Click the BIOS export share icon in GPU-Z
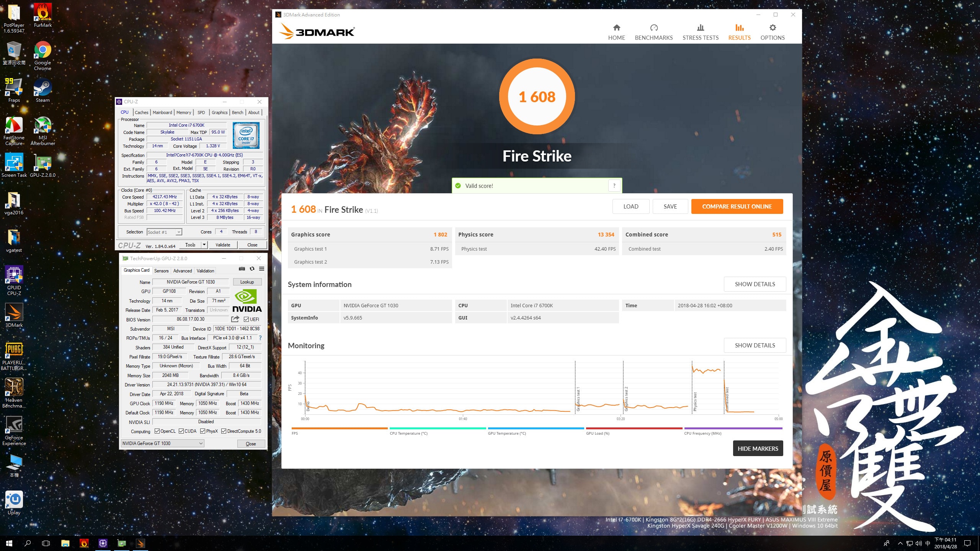Viewport: 980px width, 551px height. point(235,319)
